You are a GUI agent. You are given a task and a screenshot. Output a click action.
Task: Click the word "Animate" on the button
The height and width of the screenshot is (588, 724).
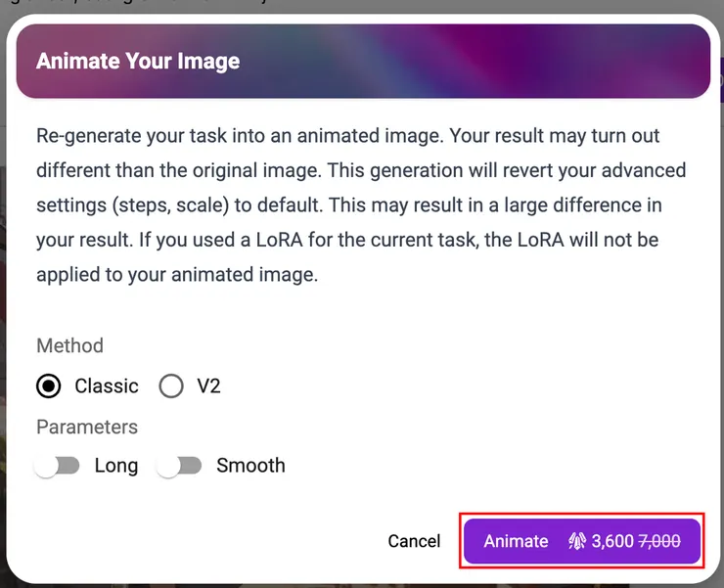(x=517, y=541)
